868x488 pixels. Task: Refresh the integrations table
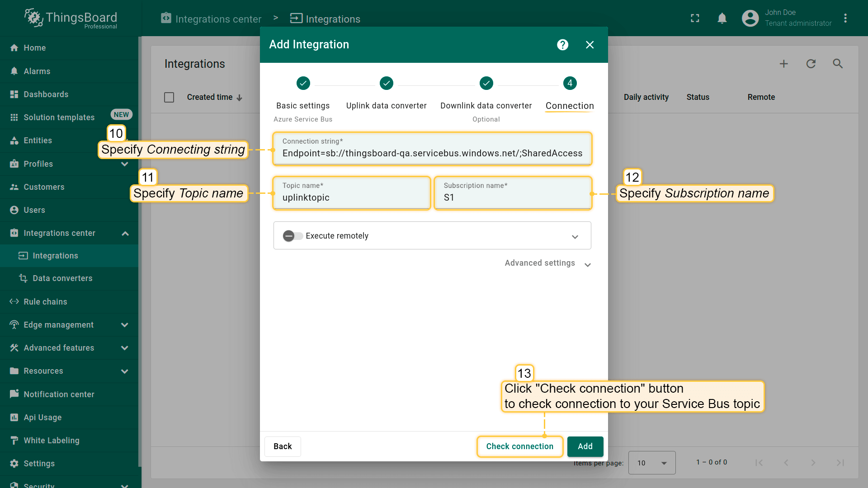click(811, 64)
